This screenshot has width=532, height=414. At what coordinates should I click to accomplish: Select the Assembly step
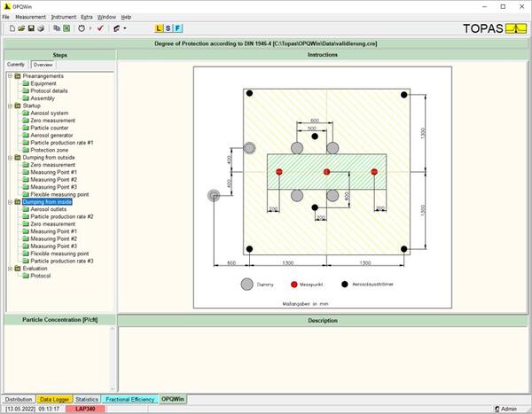point(43,98)
